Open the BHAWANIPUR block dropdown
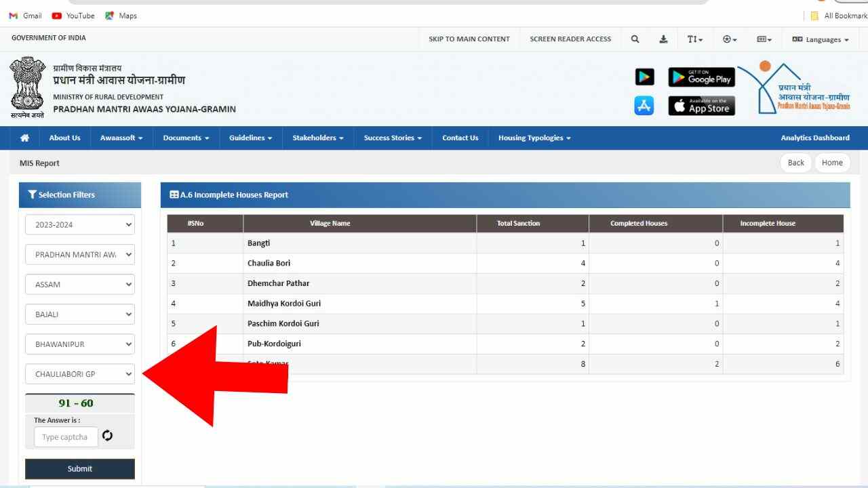 (80, 344)
